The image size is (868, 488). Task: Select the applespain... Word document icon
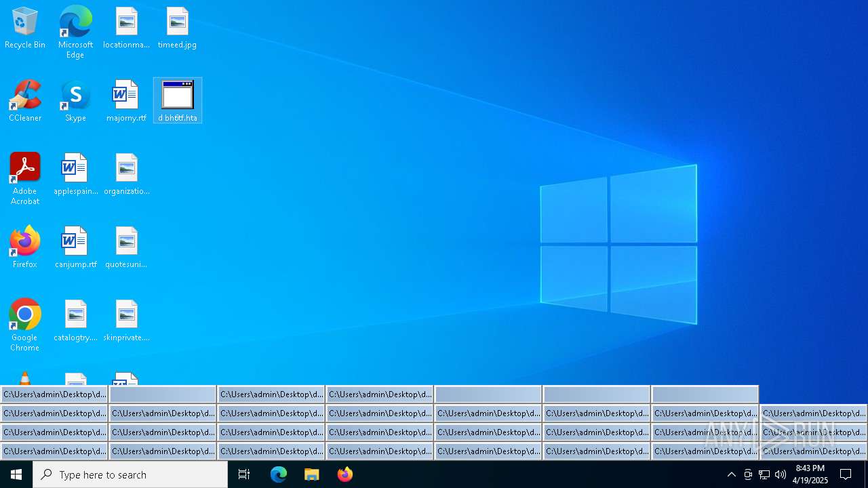75,174
